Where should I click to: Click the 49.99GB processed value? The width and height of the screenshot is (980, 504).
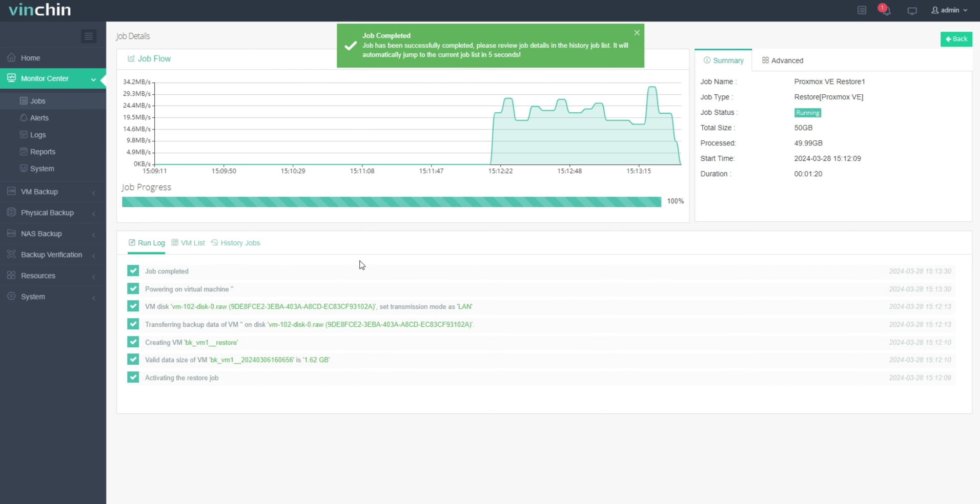pyautogui.click(x=808, y=143)
